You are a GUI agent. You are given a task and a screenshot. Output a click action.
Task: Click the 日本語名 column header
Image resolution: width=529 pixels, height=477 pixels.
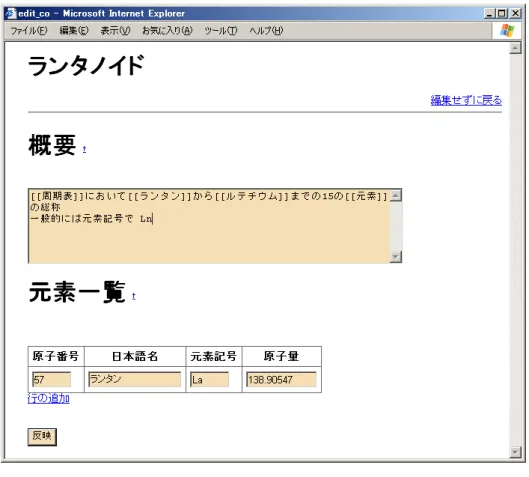coord(135,356)
